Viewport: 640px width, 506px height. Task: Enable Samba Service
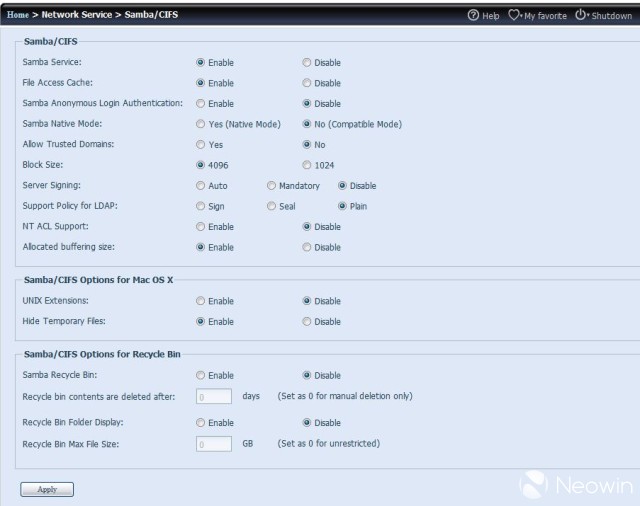pyautogui.click(x=200, y=62)
